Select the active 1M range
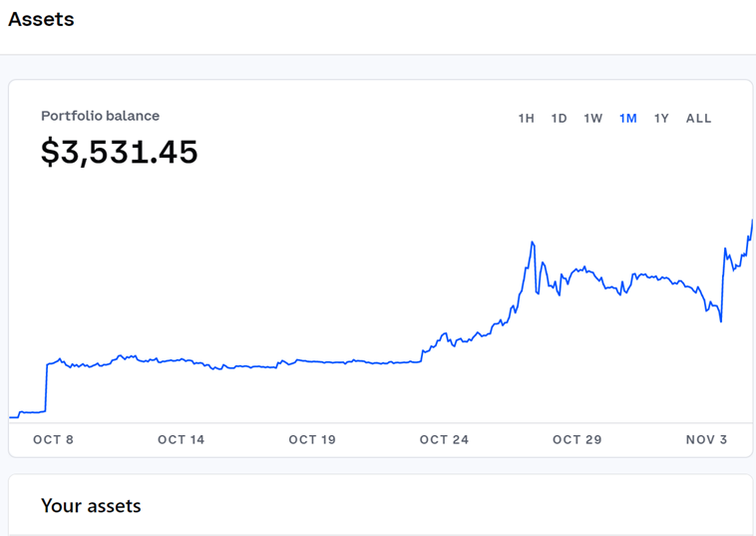 pyautogui.click(x=627, y=118)
